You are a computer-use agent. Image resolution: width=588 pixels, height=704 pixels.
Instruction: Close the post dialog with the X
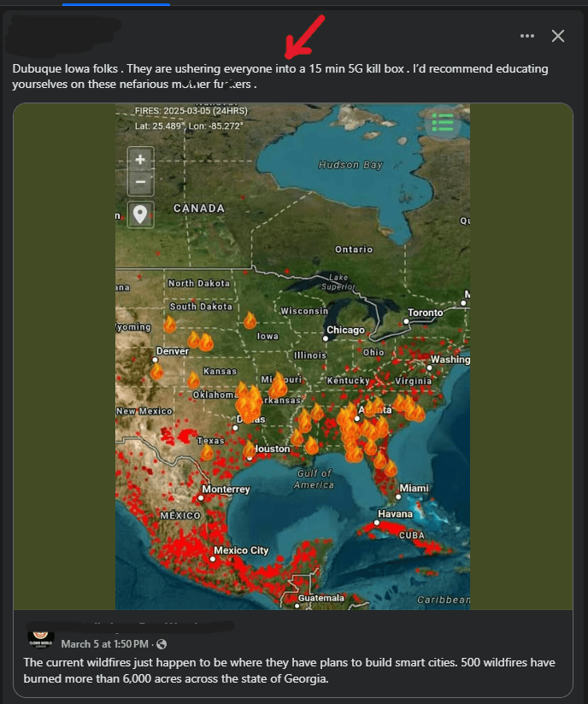558,36
